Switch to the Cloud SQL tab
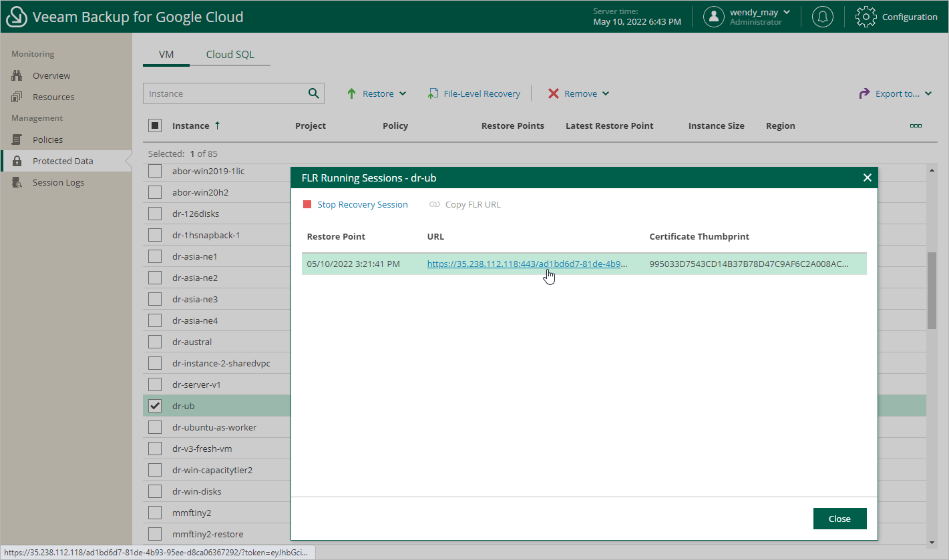Viewport: 949px width, 560px height. click(230, 55)
